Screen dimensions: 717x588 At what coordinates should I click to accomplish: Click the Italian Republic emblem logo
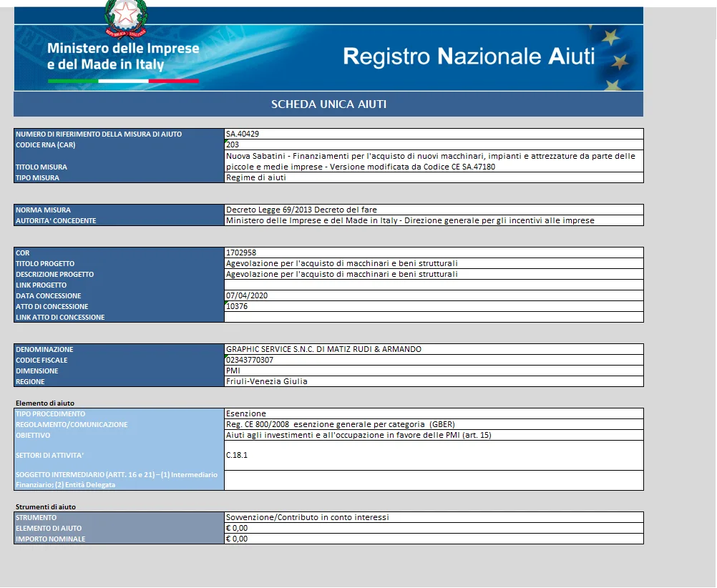pos(126,19)
